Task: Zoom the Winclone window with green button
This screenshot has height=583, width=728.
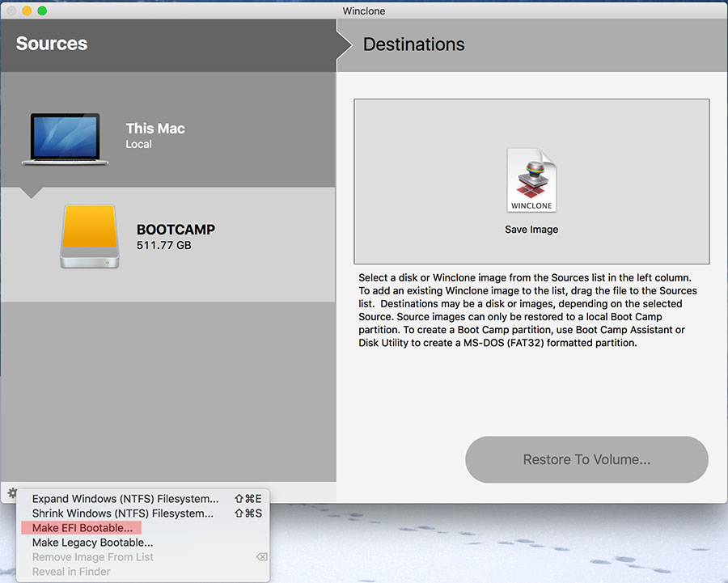Action: (42, 11)
